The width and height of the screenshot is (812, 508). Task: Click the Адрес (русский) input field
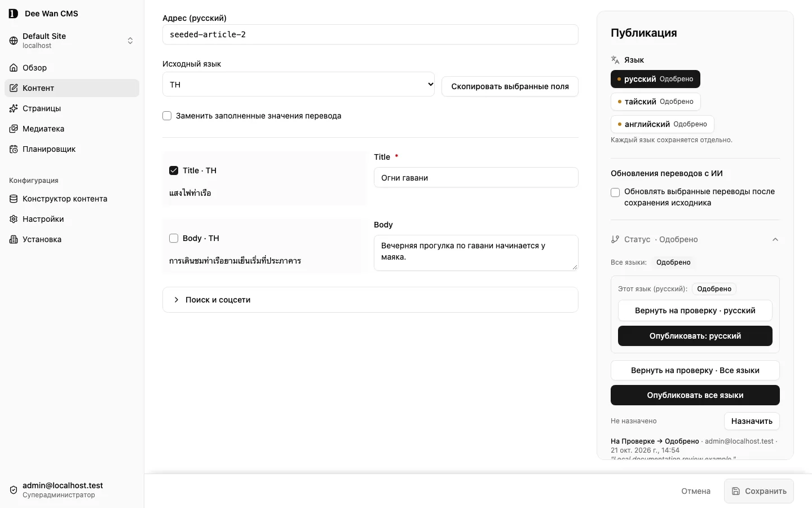click(370, 34)
